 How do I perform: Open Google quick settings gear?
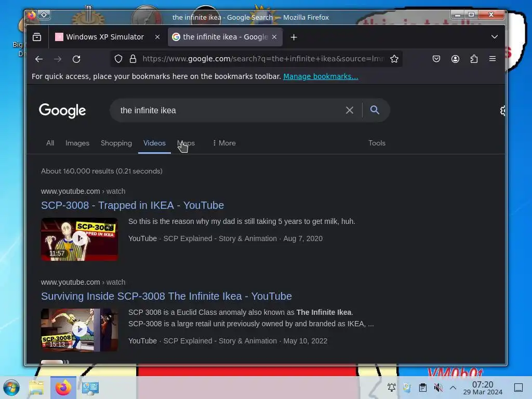click(502, 110)
